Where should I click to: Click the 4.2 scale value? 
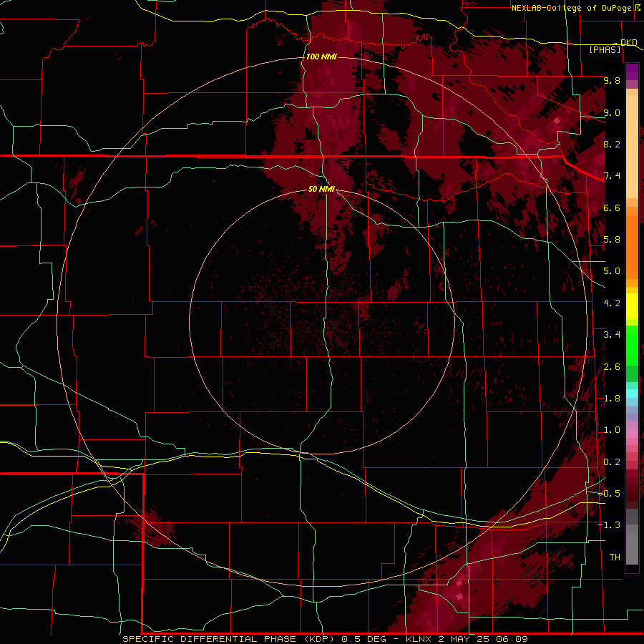(612, 303)
